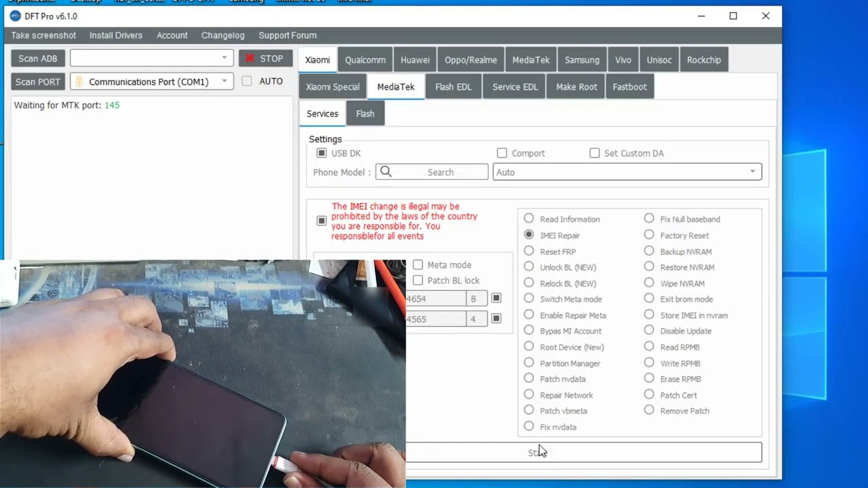
Task: Select Exit brom mode option
Action: click(x=649, y=298)
